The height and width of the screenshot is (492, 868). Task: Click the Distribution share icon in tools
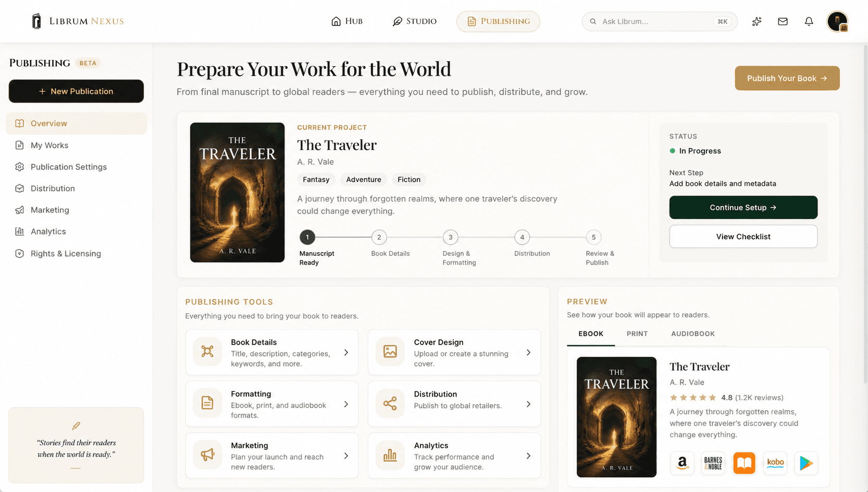click(390, 403)
